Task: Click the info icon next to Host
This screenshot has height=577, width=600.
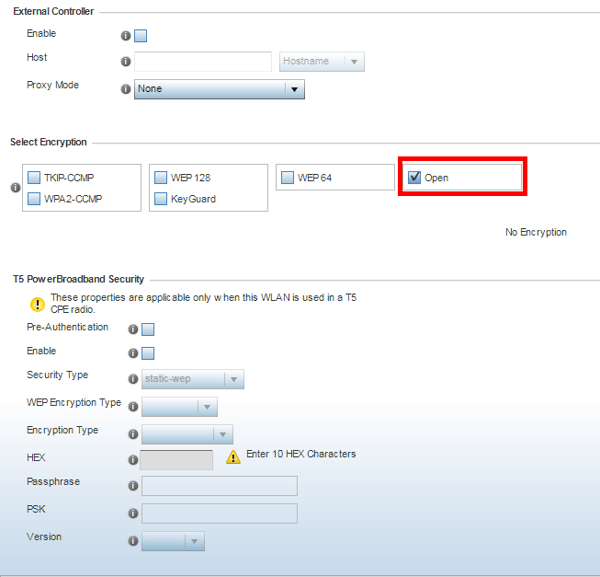Action: coord(126,62)
